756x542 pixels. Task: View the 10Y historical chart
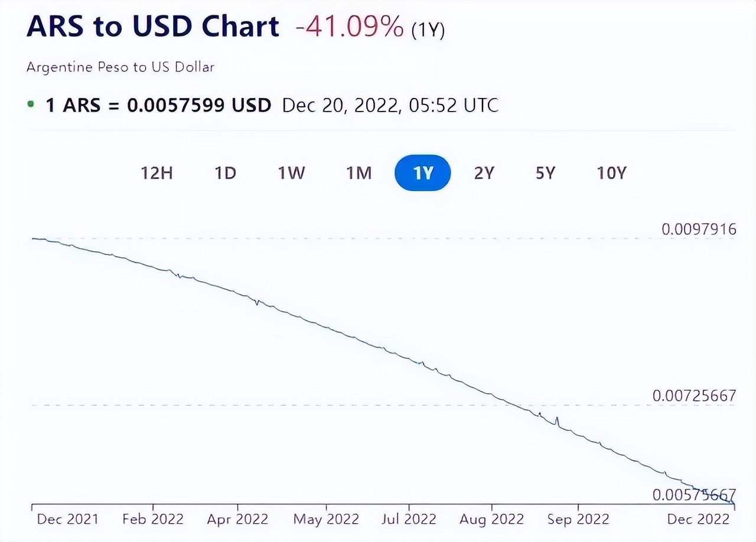click(610, 173)
